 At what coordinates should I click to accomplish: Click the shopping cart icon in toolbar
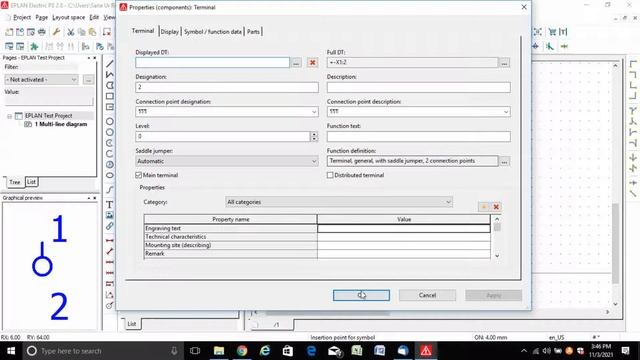pyautogui.click(x=552, y=32)
